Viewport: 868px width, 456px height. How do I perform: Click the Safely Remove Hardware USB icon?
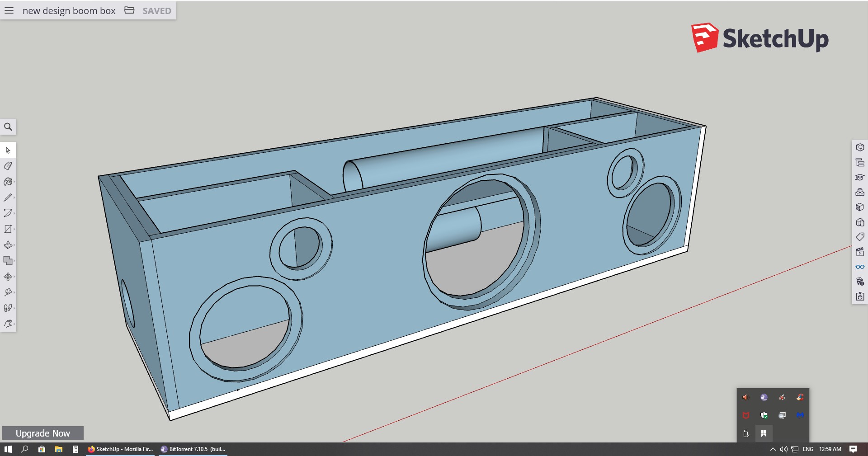pos(746,433)
